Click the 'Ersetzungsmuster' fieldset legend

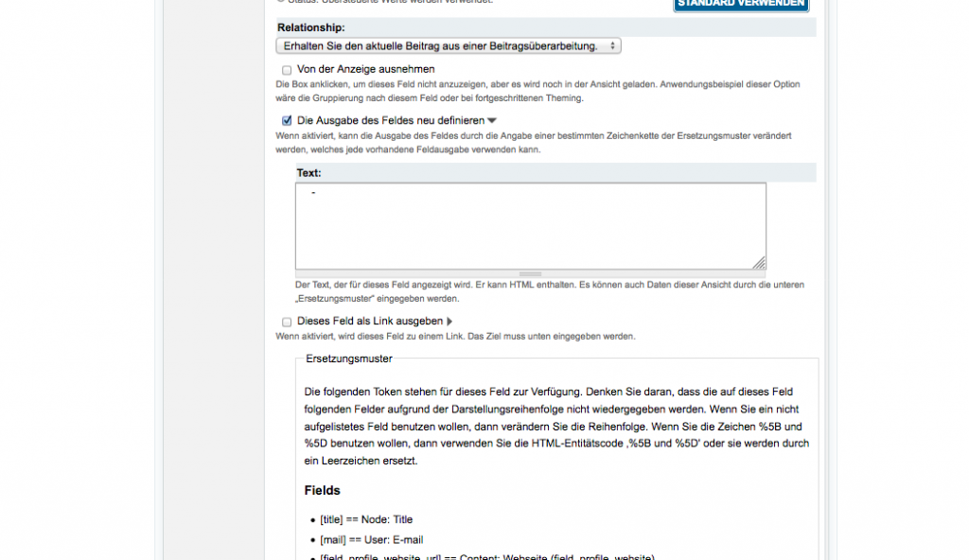pyautogui.click(x=349, y=359)
